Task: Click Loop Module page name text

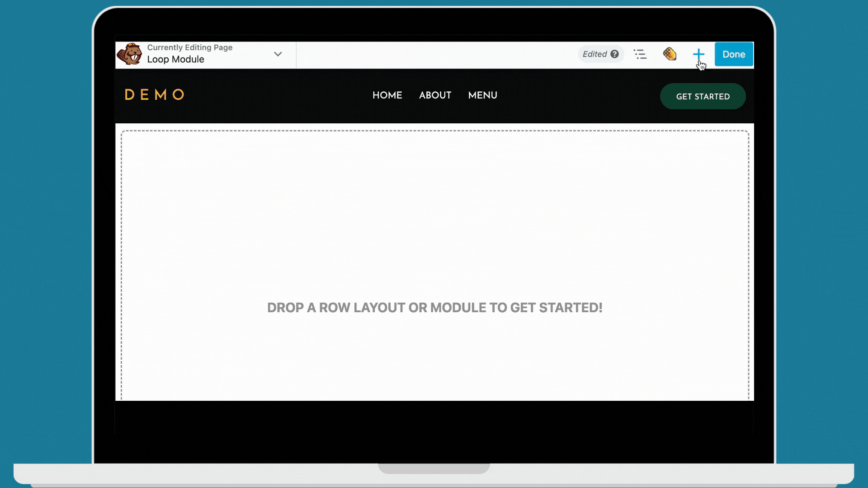Action: tap(175, 59)
